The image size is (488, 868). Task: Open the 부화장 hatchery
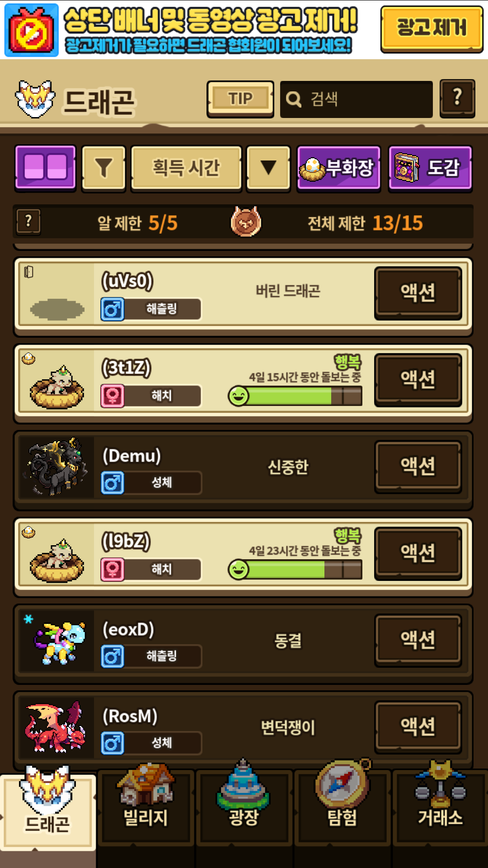[338, 168]
